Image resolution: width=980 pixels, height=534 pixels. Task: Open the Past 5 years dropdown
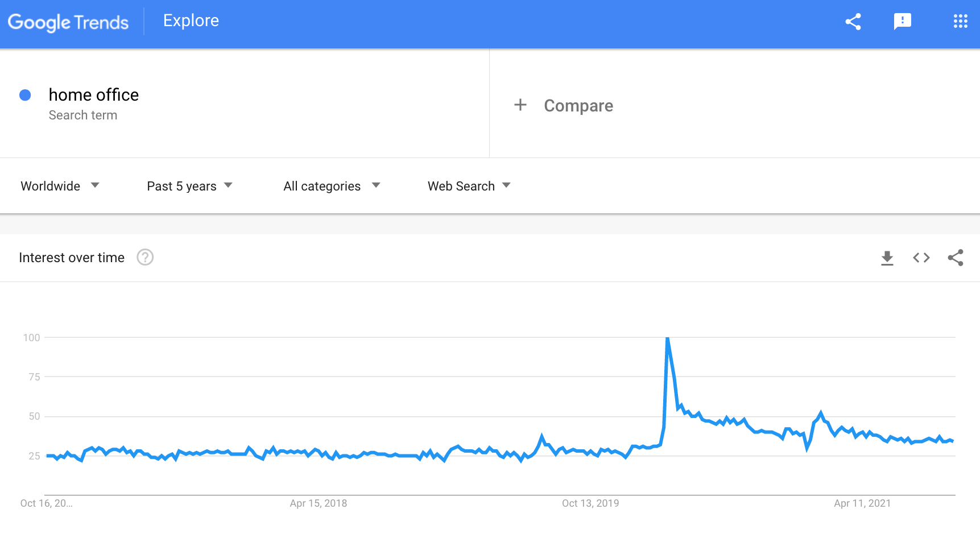189,186
